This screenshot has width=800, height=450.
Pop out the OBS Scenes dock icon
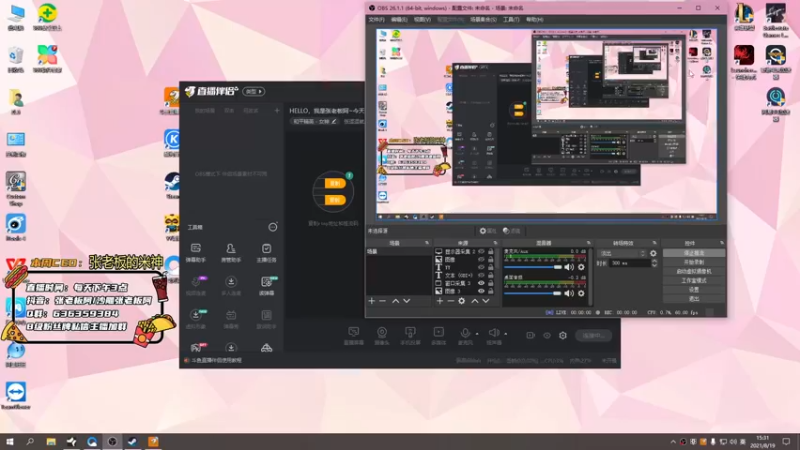coord(427,243)
